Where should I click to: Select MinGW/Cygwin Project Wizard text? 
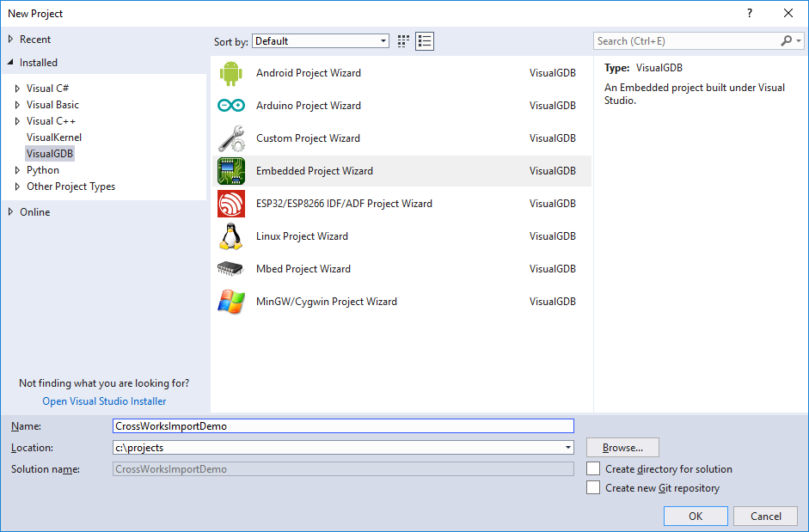click(x=327, y=302)
